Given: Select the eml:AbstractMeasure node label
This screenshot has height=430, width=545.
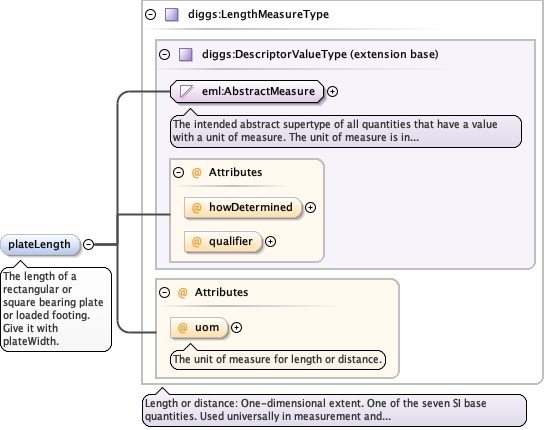Looking at the screenshot, I should (258, 91).
